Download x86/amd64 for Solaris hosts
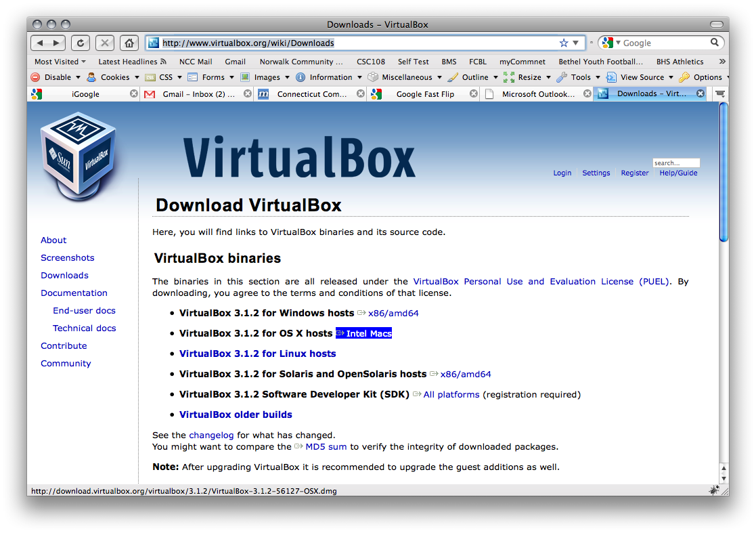 click(465, 375)
